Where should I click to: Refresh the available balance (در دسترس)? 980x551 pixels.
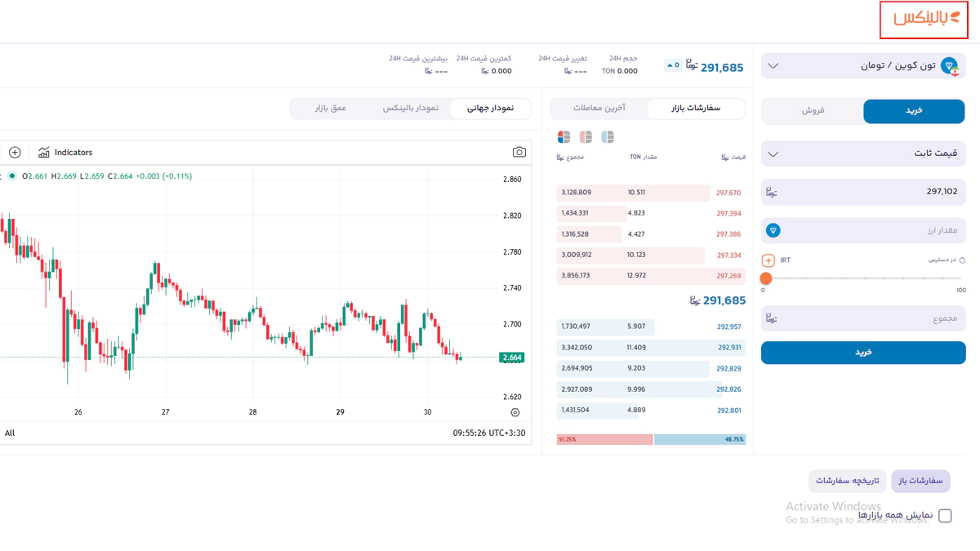click(x=962, y=260)
